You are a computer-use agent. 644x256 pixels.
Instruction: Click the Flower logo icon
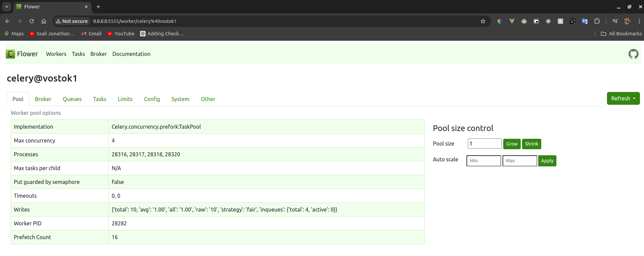[10, 54]
